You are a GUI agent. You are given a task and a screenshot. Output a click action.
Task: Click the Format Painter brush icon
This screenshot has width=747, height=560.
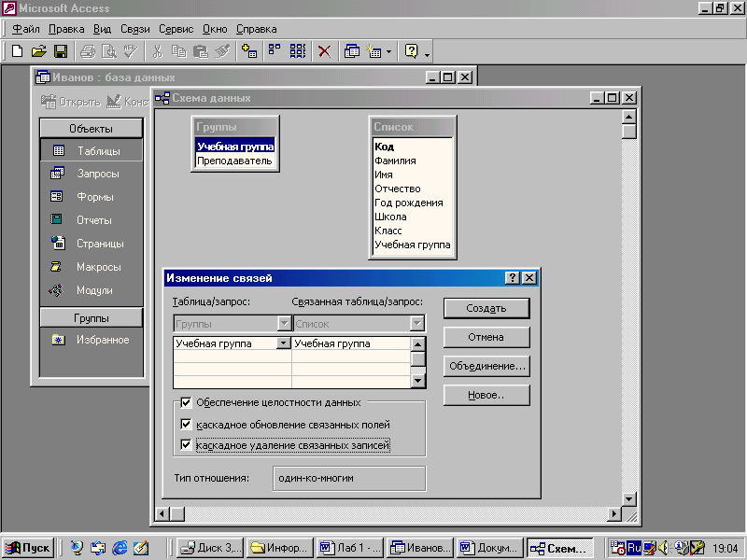tap(222, 51)
